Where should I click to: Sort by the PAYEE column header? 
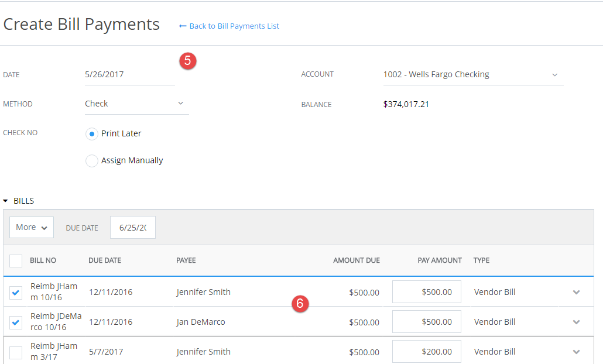click(186, 260)
